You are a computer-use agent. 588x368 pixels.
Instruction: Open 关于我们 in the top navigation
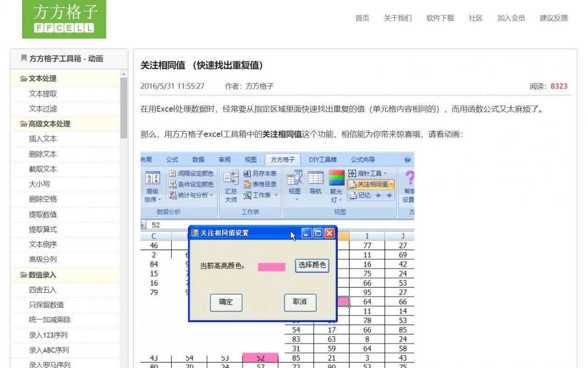click(398, 18)
